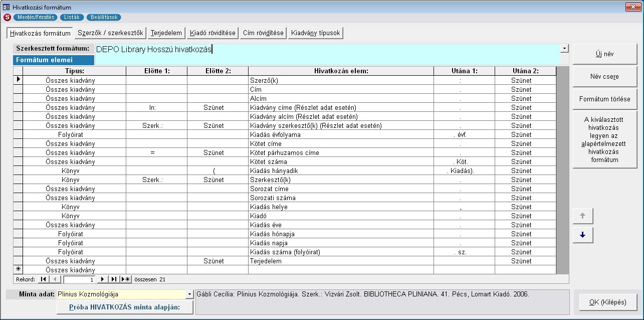Open the Minta adat dropdown list
The width and height of the screenshot is (644, 320).
[189, 294]
